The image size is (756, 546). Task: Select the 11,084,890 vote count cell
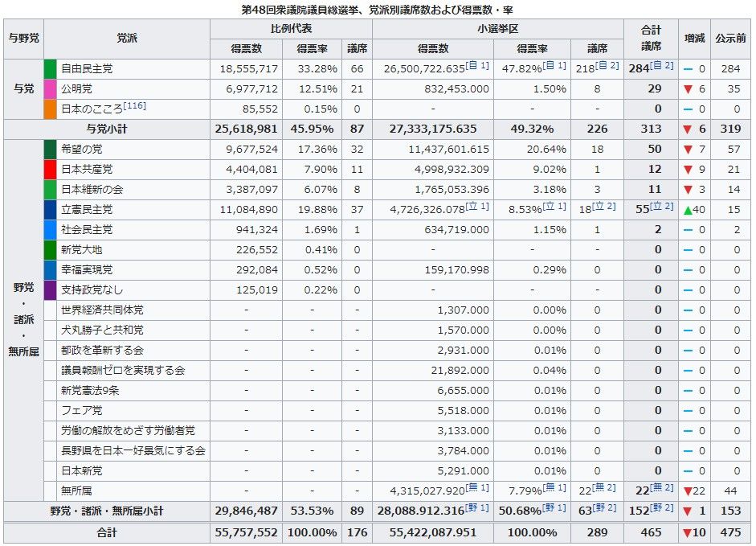pyautogui.click(x=246, y=210)
